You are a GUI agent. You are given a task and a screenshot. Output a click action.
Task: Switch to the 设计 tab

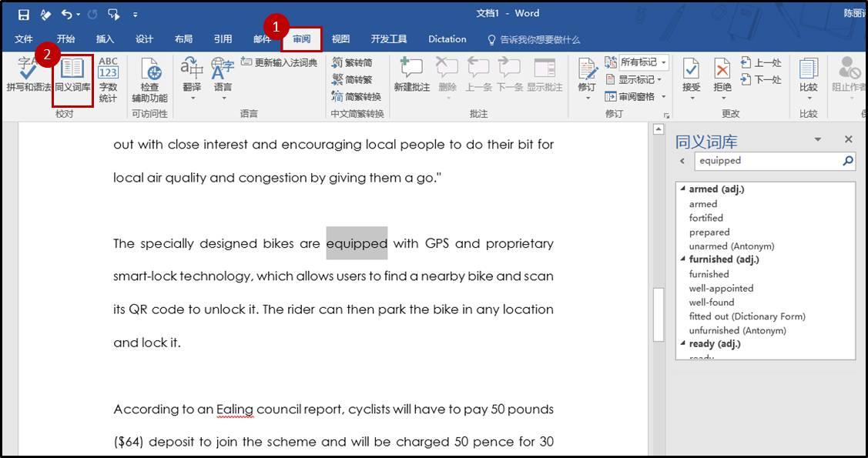pos(145,38)
